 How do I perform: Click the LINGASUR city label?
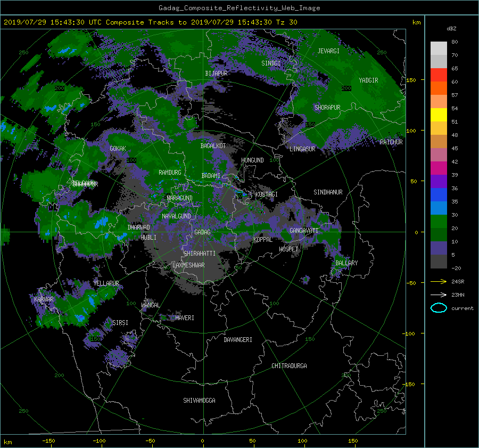tap(302, 149)
